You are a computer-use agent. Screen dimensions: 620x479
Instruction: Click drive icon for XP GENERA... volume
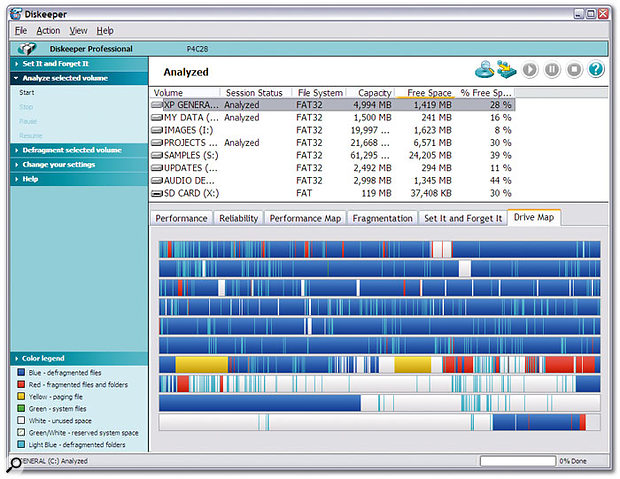tap(157, 105)
